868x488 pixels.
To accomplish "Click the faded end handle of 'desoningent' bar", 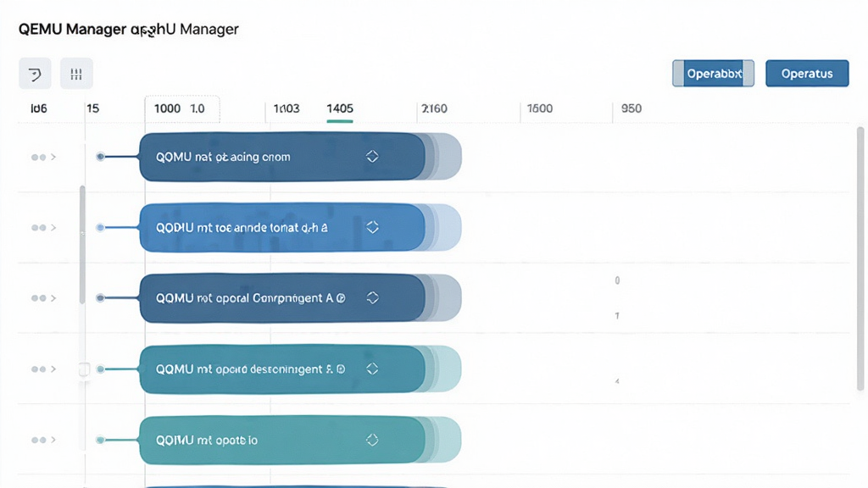I will 444,369.
